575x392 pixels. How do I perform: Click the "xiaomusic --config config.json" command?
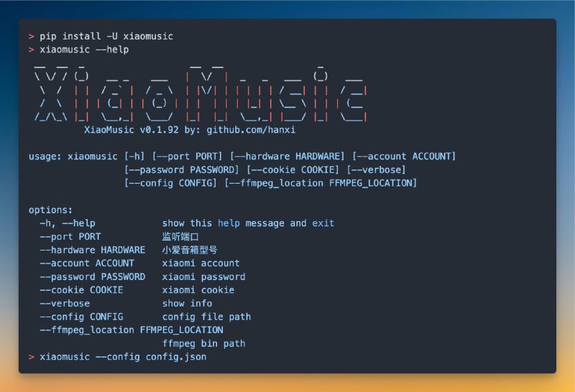pyautogui.click(x=122, y=356)
